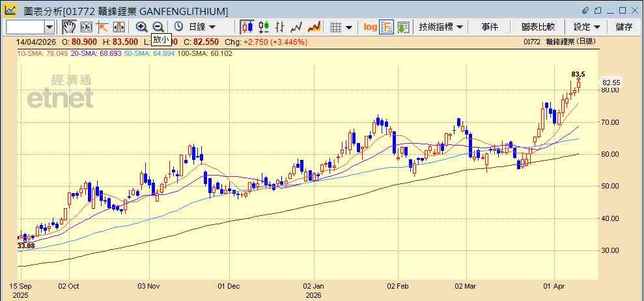Open the stock code combo box arrow
Viewport: 644px width, 301px height.
pyautogui.click(x=49, y=27)
